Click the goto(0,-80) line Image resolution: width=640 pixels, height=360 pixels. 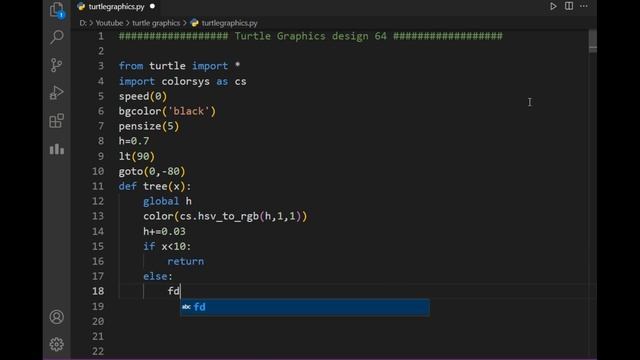[x=152, y=171]
